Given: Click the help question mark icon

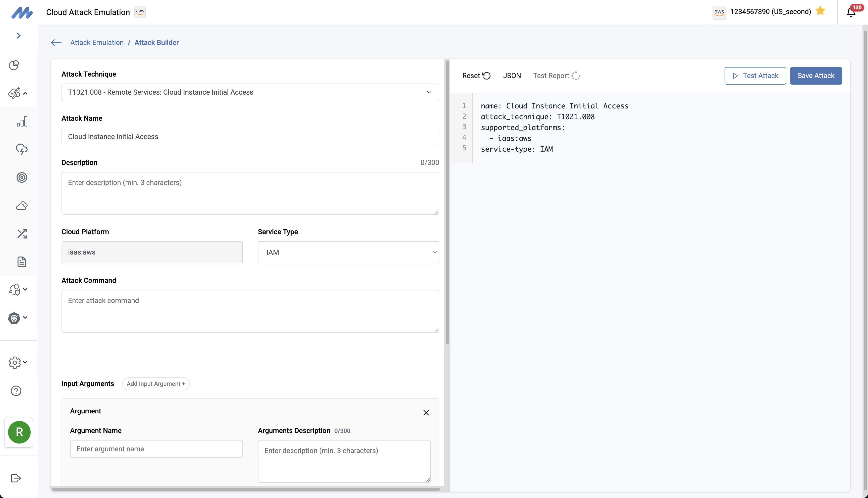Looking at the screenshot, I should coord(16,391).
